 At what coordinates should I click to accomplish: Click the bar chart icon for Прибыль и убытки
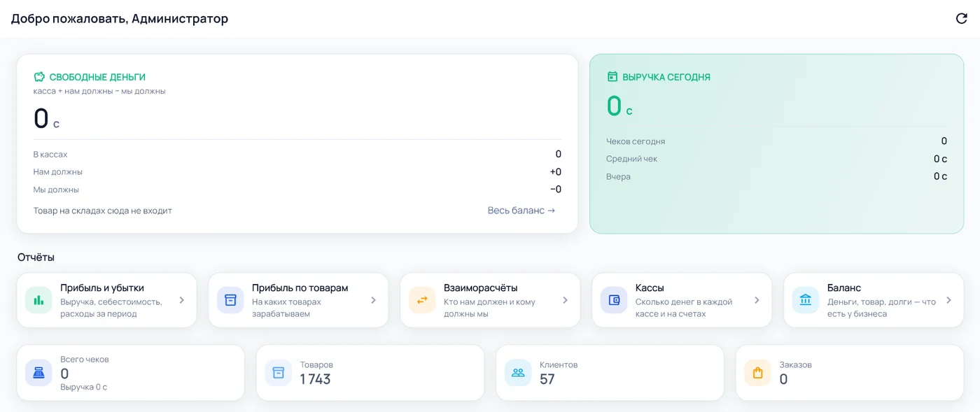(38, 300)
